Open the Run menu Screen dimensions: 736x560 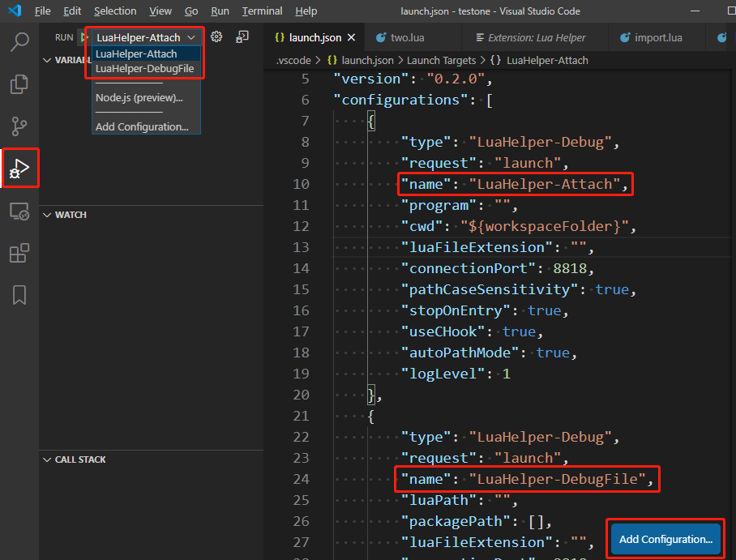tap(220, 11)
